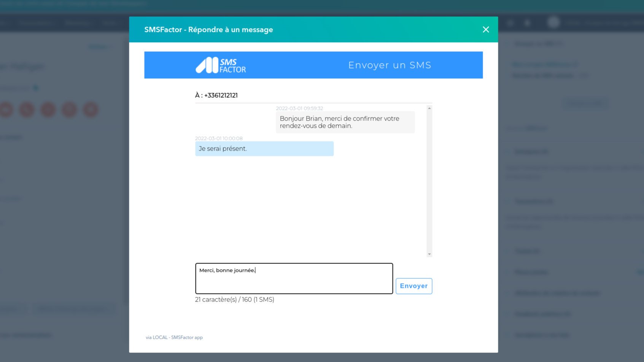Click the conversation scrollbar down arrow

click(x=429, y=254)
